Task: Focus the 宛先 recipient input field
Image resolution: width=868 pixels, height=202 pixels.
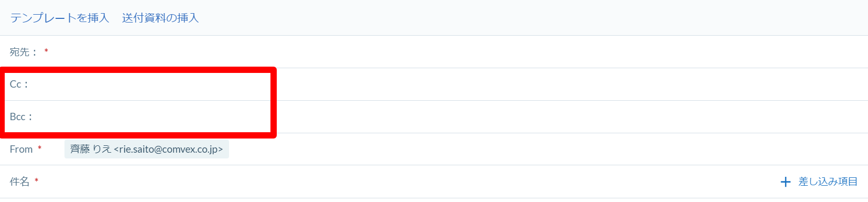Action: click(x=456, y=52)
